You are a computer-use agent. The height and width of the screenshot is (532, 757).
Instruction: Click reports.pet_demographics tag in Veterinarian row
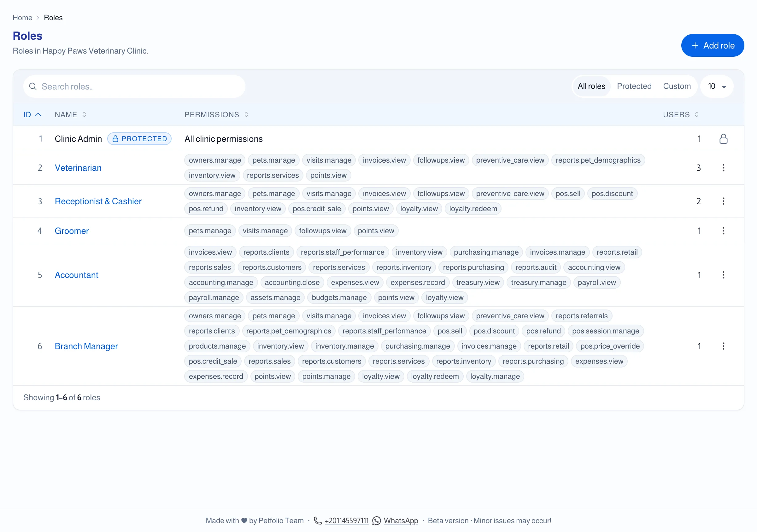(x=598, y=160)
